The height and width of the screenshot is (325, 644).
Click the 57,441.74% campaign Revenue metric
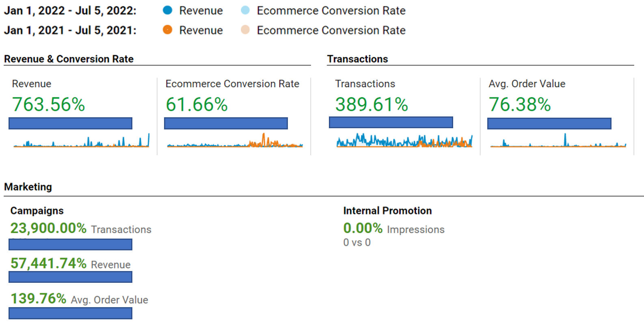pos(48,264)
